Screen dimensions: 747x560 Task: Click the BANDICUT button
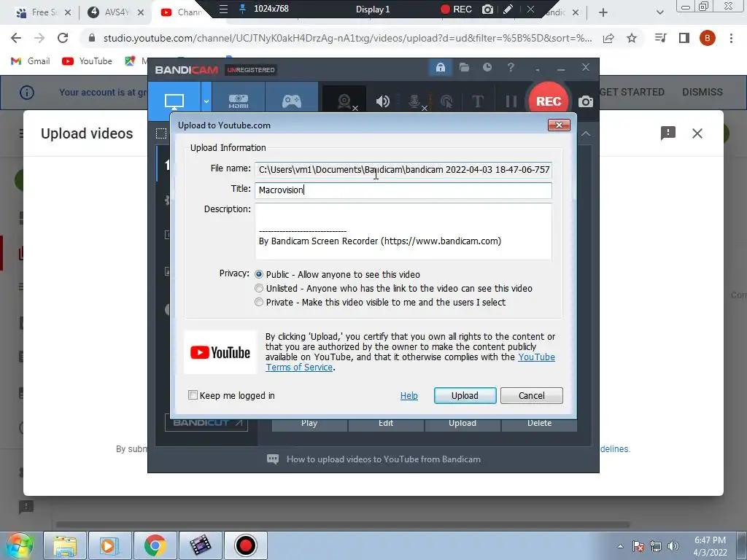206,423
